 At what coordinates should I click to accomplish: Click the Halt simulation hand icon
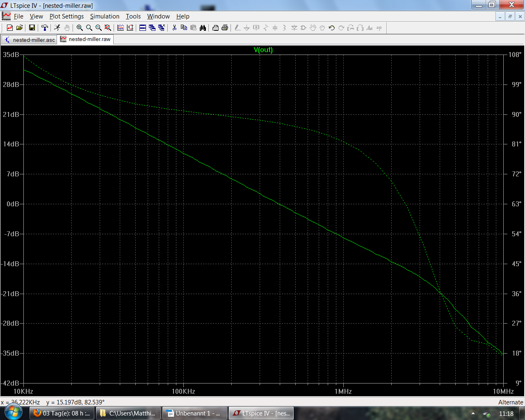pyautogui.click(x=67, y=28)
